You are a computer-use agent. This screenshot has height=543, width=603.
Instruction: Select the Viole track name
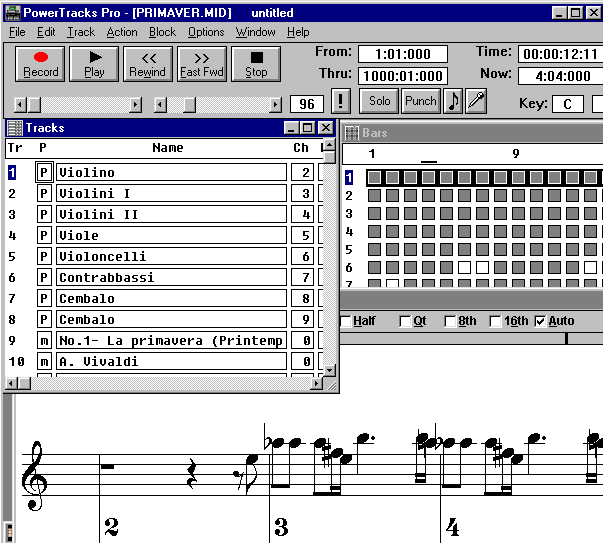(x=171, y=235)
